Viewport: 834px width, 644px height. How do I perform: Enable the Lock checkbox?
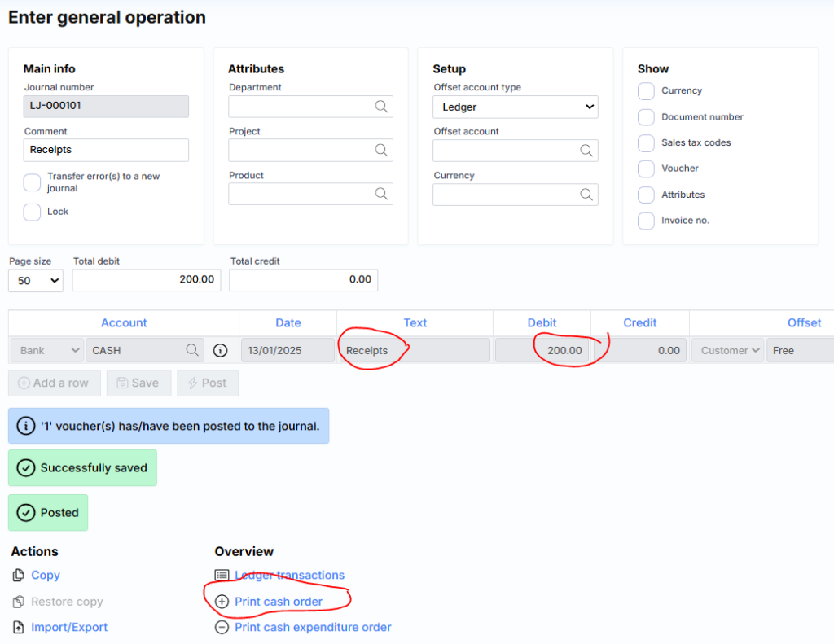(x=32, y=212)
